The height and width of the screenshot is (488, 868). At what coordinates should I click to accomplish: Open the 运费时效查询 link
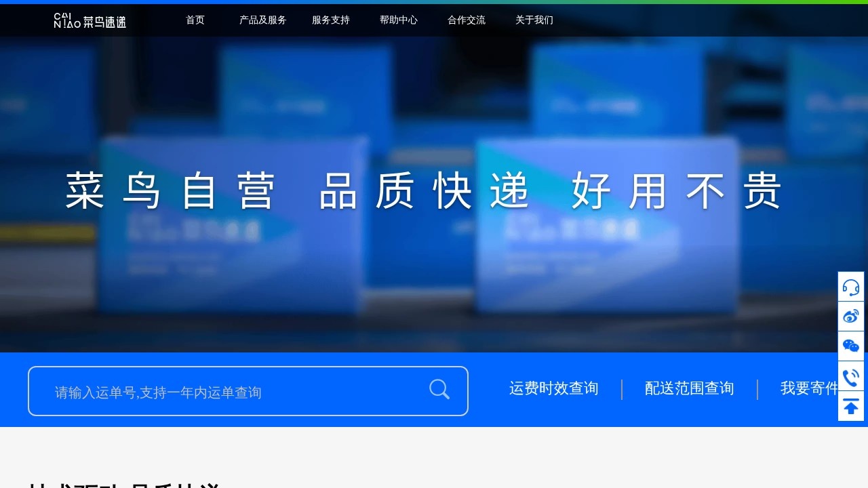click(554, 388)
